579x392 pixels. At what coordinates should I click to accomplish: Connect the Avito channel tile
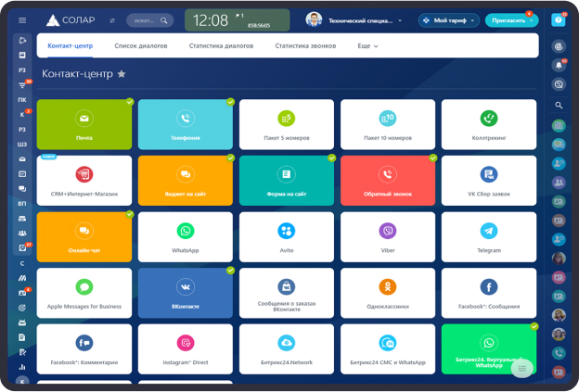point(287,237)
